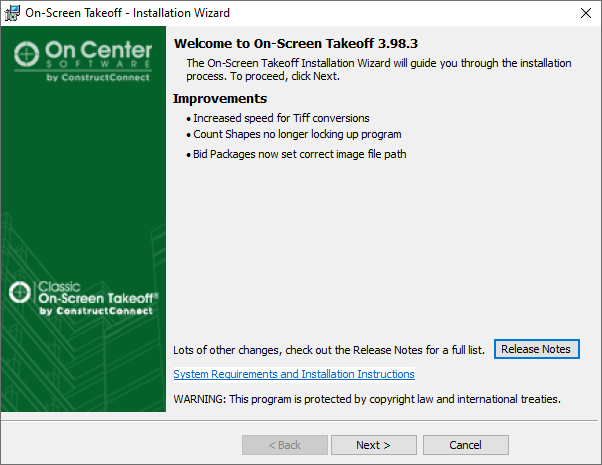
Task: Click the Next button to proceed
Action: [374, 445]
